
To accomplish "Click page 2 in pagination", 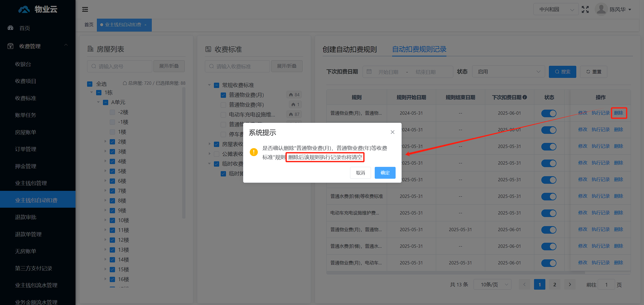I will tap(555, 285).
